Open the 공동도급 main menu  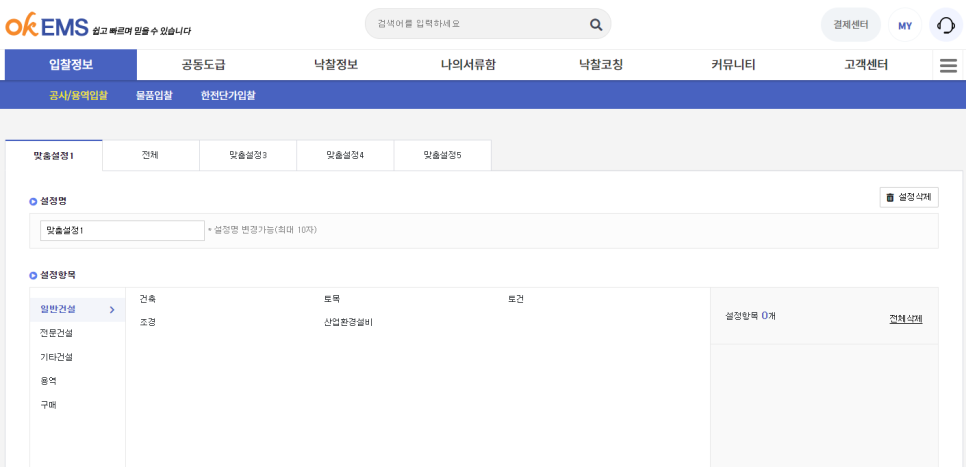point(203,65)
